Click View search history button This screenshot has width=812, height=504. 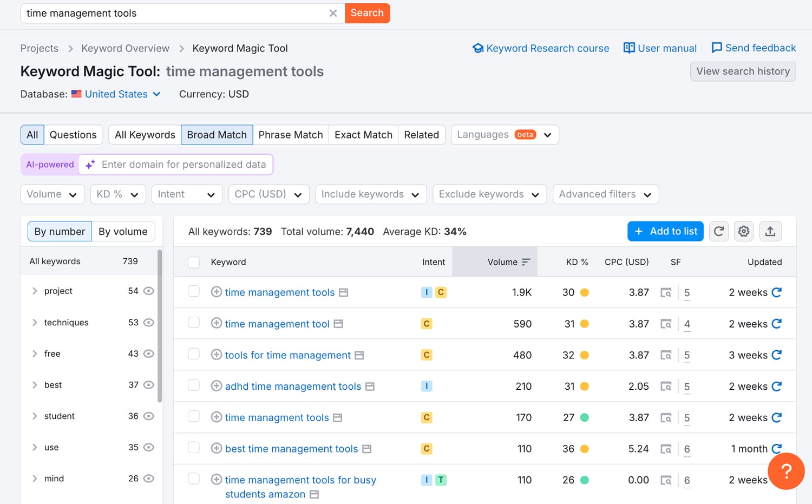coord(743,71)
